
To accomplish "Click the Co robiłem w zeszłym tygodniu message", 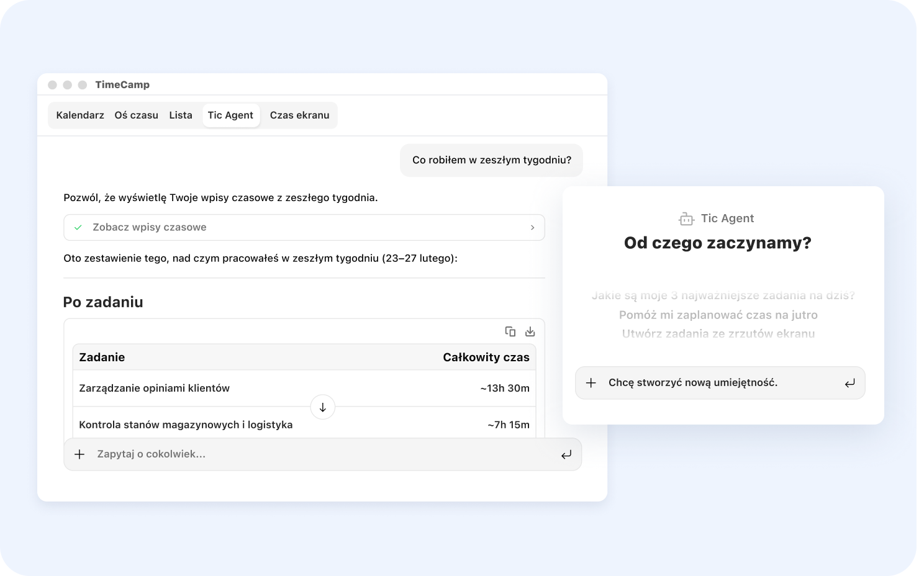I will (x=491, y=160).
